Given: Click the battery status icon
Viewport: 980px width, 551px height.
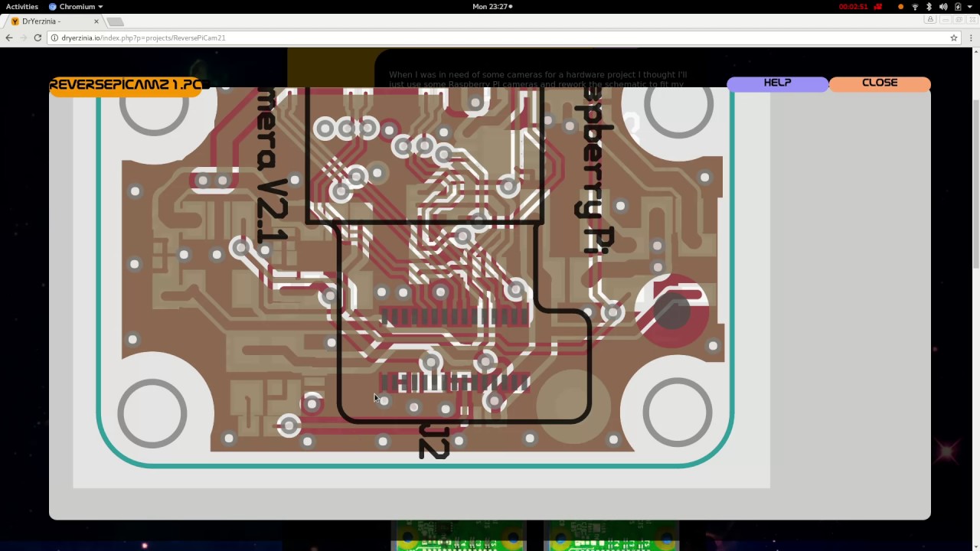Looking at the screenshot, I should [x=958, y=6].
